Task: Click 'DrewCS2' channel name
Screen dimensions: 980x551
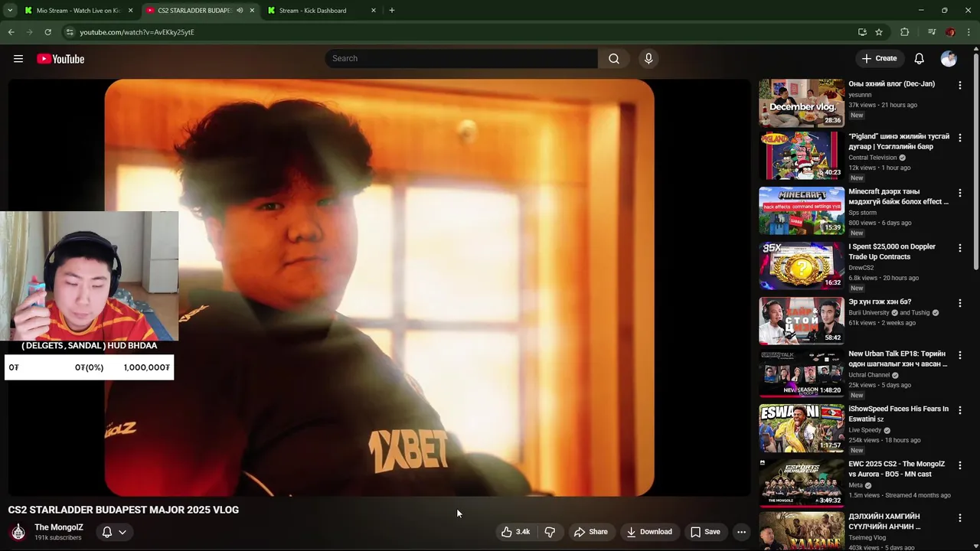Action: 861,268
